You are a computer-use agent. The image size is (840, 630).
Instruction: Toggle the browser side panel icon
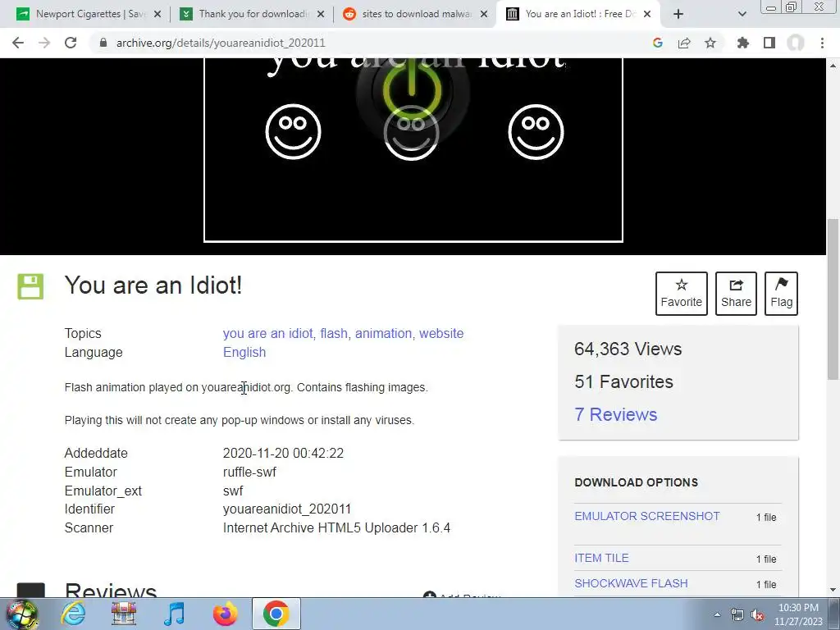click(x=769, y=43)
